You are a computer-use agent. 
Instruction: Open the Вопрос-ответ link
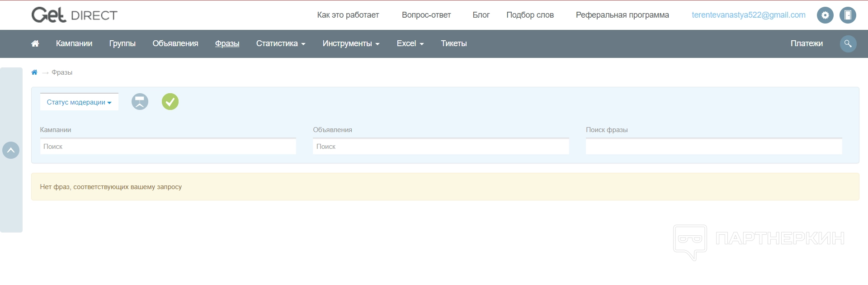(426, 15)
